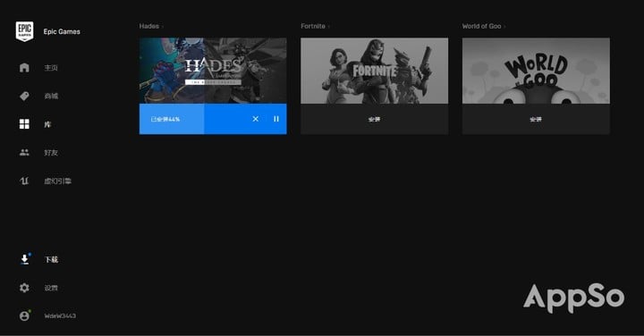Image resolution: width=644 pixels, height=336 pixels.
Task: Click the World of Goo cover thumbnail
Action: [536, 71]
